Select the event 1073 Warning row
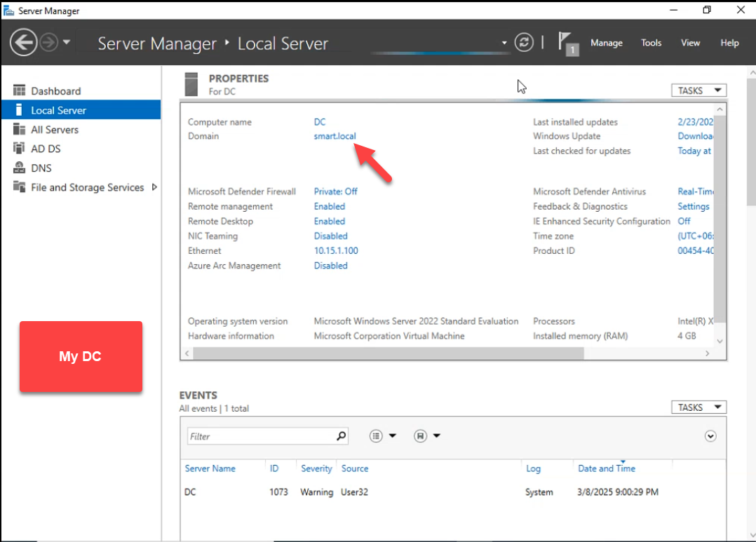The height and width of the screenshot is (542, 756). [453, 492]
